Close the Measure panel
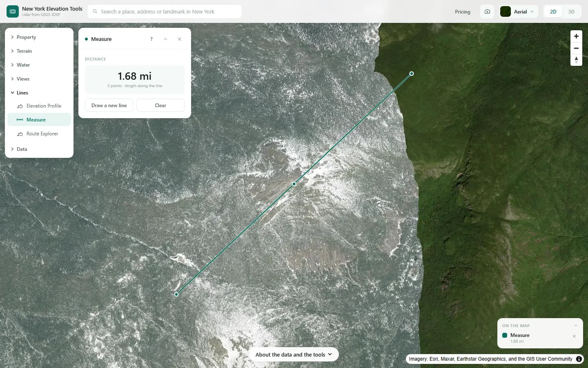The height and width of the screenshot is (368, 588). pos(179,39)
